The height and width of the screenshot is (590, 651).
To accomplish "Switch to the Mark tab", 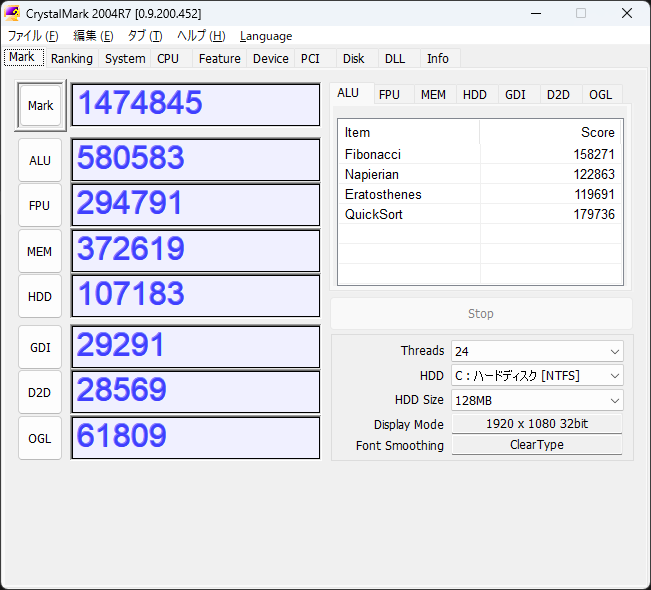I will 24,57.
